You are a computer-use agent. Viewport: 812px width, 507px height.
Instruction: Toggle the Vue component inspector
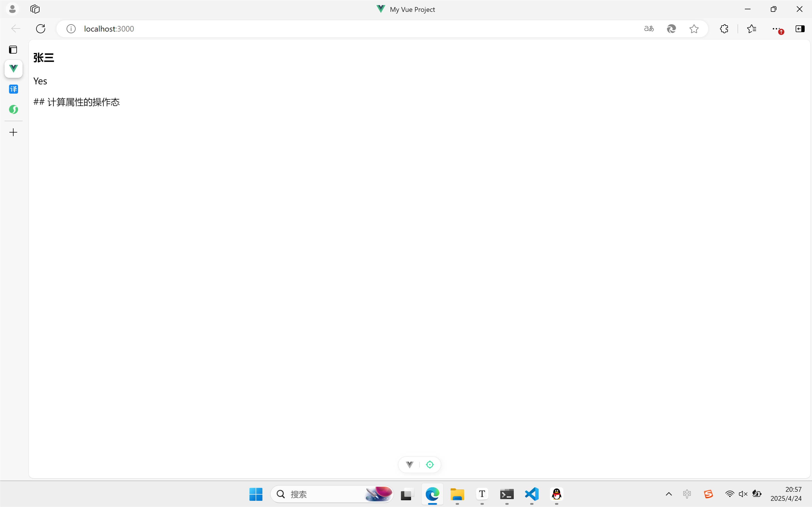(x=430, y=465)
